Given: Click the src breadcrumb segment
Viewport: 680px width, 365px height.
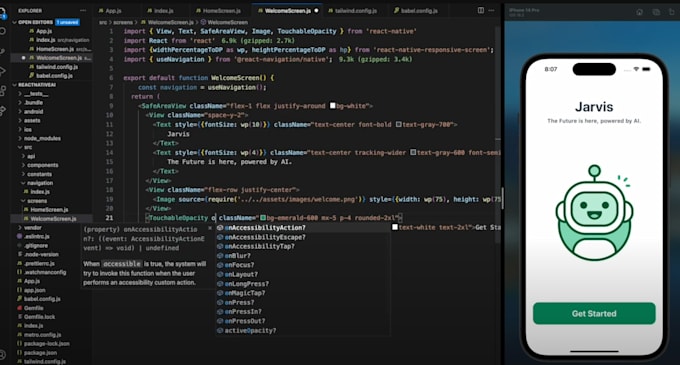Looking at the screenshot, I should click(103, 22).
